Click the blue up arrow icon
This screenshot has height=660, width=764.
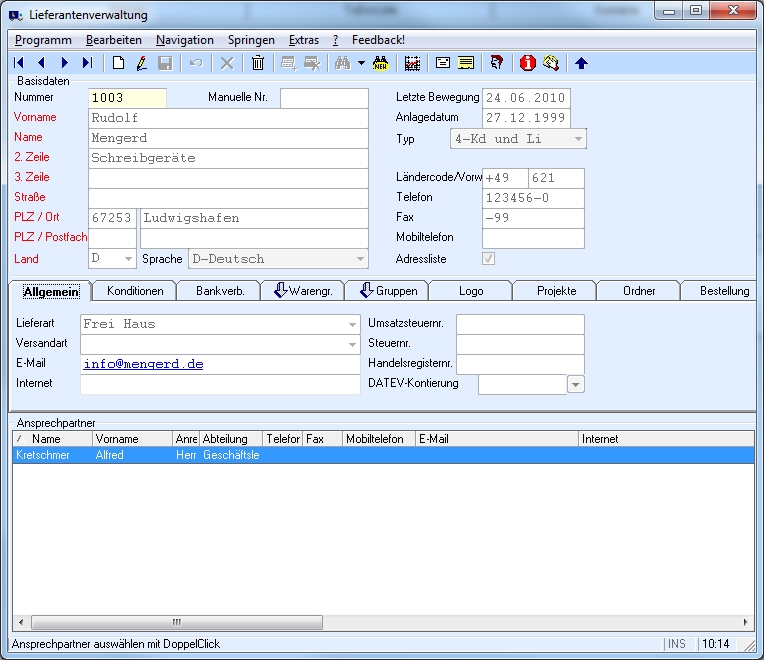[581, 63]
